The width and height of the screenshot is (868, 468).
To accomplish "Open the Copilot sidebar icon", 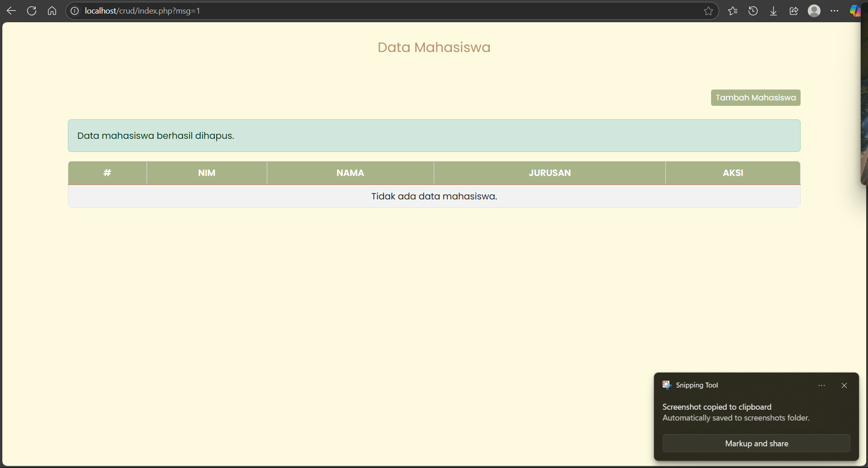I will coord(854,11).
